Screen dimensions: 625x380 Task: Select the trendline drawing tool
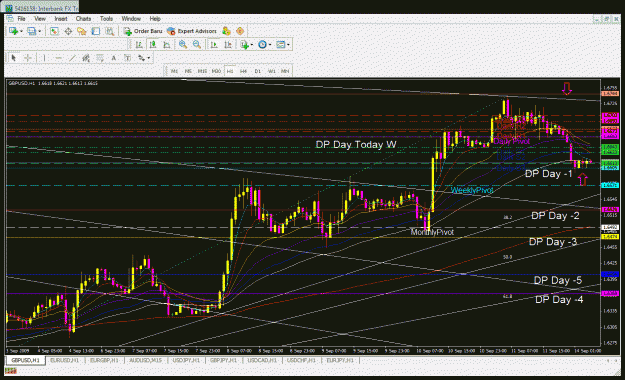72,58
